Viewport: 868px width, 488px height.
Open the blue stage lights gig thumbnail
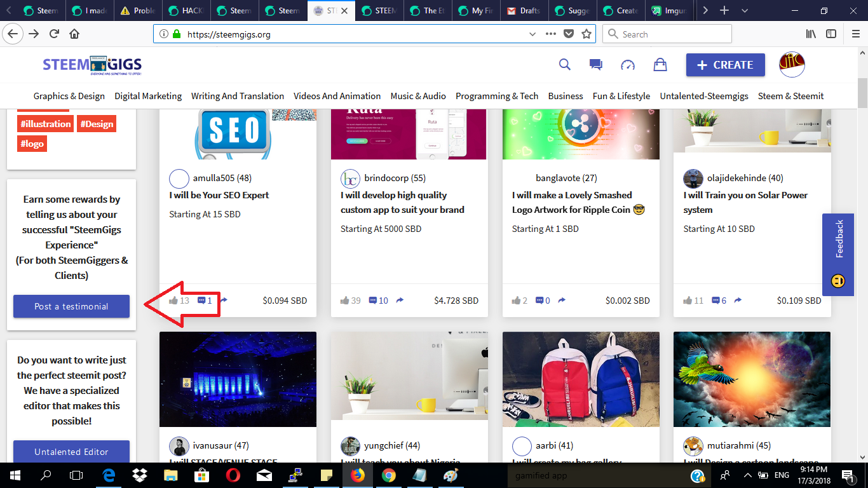coord(238,379)
